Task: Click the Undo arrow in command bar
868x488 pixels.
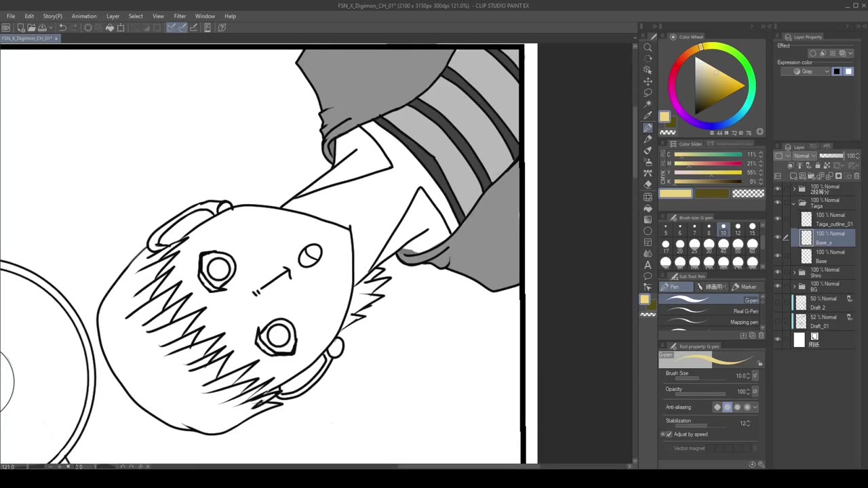Action: 62,28
